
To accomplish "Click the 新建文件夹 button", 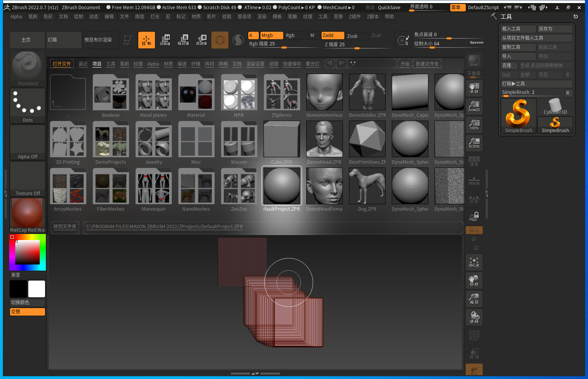I will click(x=427, y=64).
